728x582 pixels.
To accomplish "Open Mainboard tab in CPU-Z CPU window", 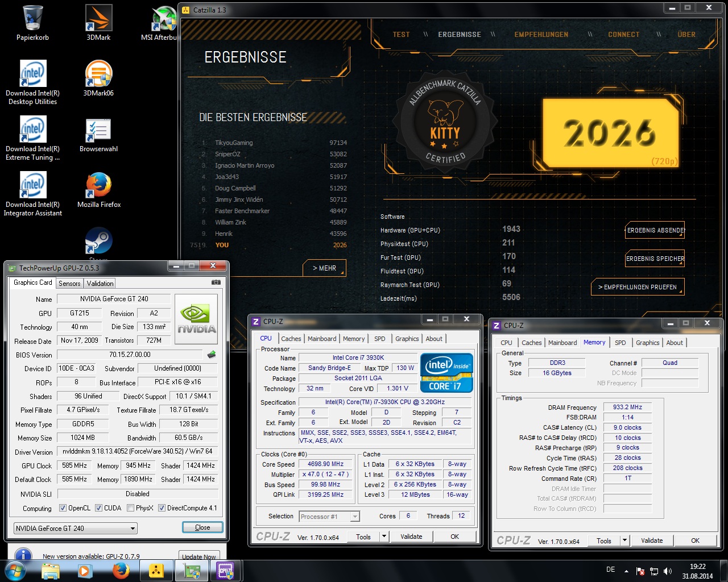I will (x=322, y=339).
